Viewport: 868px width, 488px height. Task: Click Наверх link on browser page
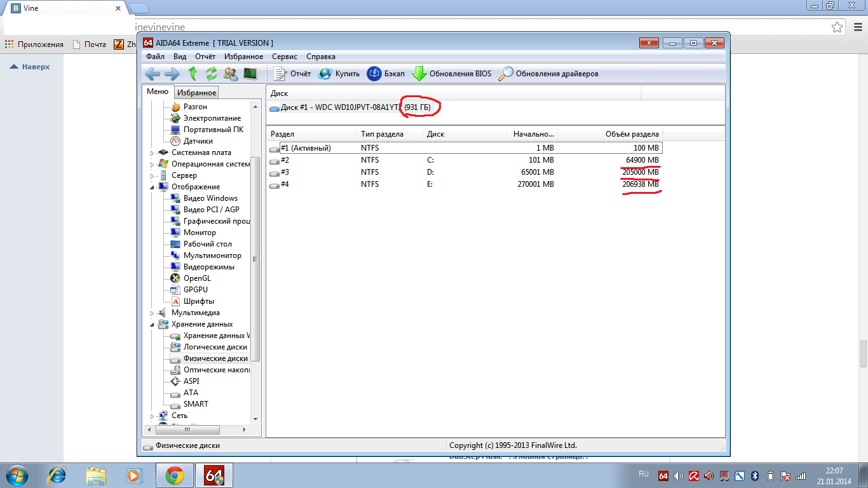(x=30, y=67)
